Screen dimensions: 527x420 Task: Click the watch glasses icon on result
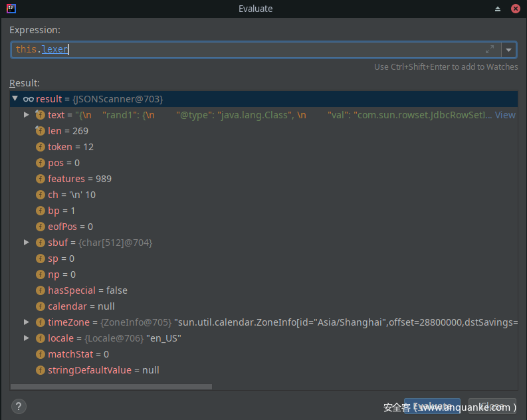click(x=28, y=99)
